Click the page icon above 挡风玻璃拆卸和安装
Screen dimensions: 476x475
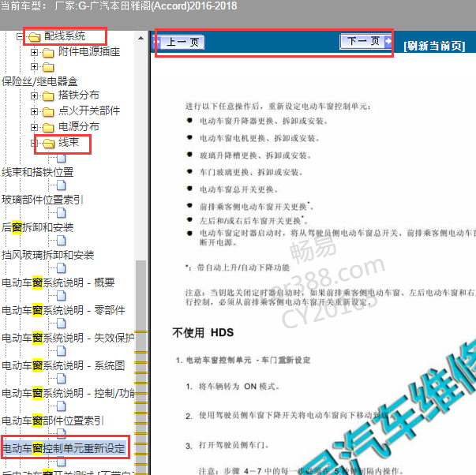62,241
